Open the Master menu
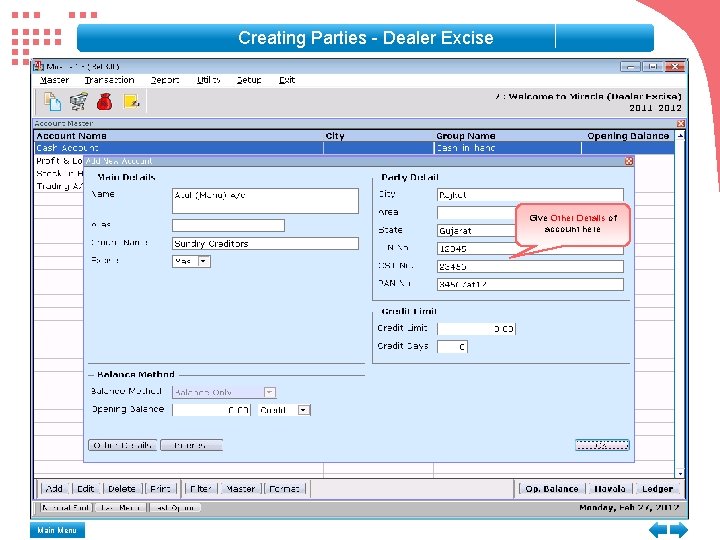Image resolution: width=720 pixels, height=540 pixels. pyautogui.click(x=54, y=80)
